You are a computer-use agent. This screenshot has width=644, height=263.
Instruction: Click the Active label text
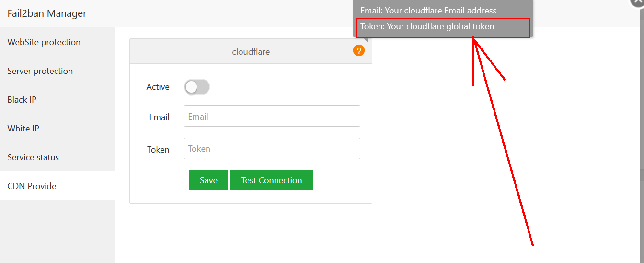click(x=158, y=87)
